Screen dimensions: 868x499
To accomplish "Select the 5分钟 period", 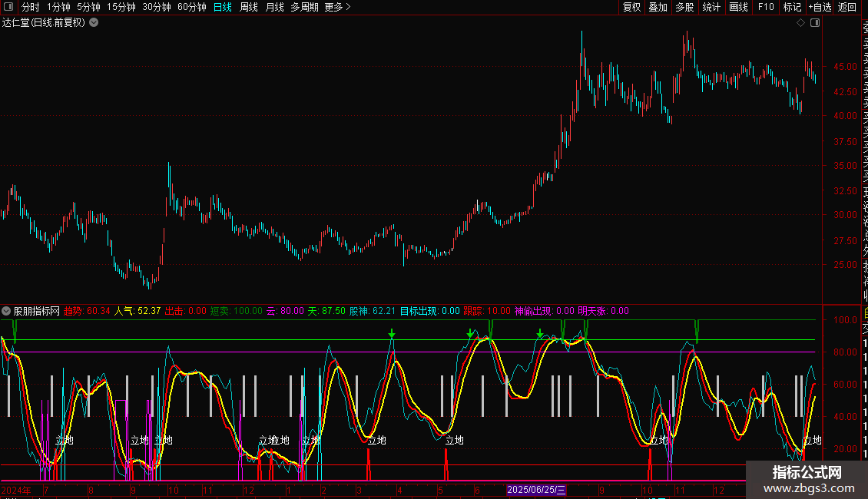I will click(x=89, y=7).
